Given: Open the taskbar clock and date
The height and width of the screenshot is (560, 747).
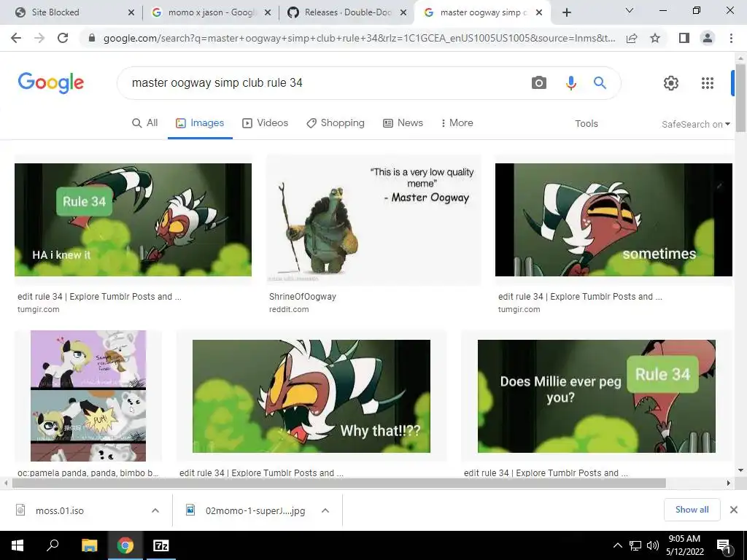Looking at the screenshot, I should coord(684,545).
